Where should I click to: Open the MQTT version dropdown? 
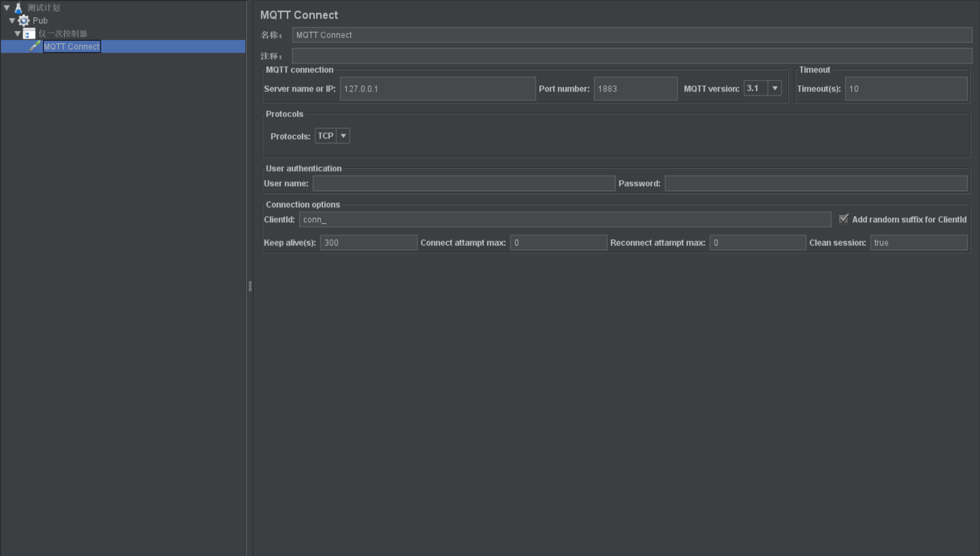click(x=774, y=89)
